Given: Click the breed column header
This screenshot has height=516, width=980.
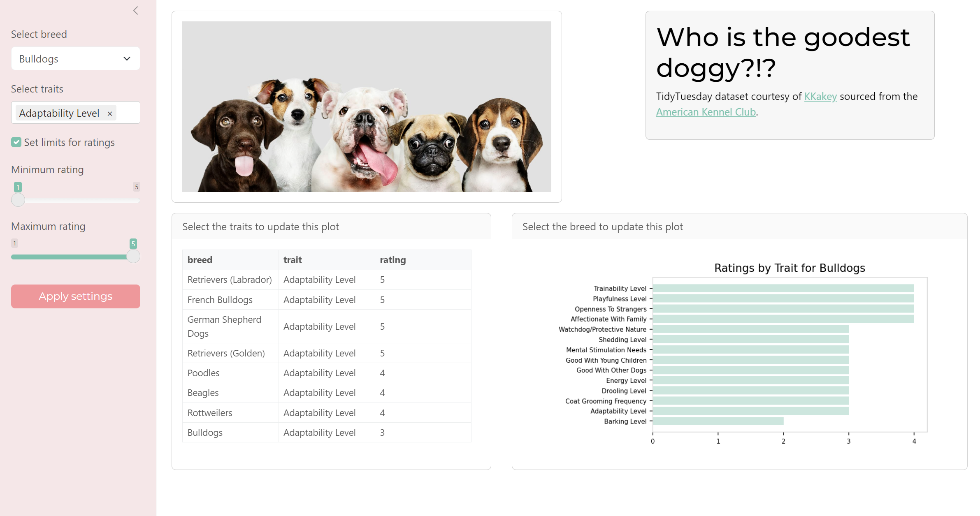Looking at the screenshot, I should [x=200, y=259].
